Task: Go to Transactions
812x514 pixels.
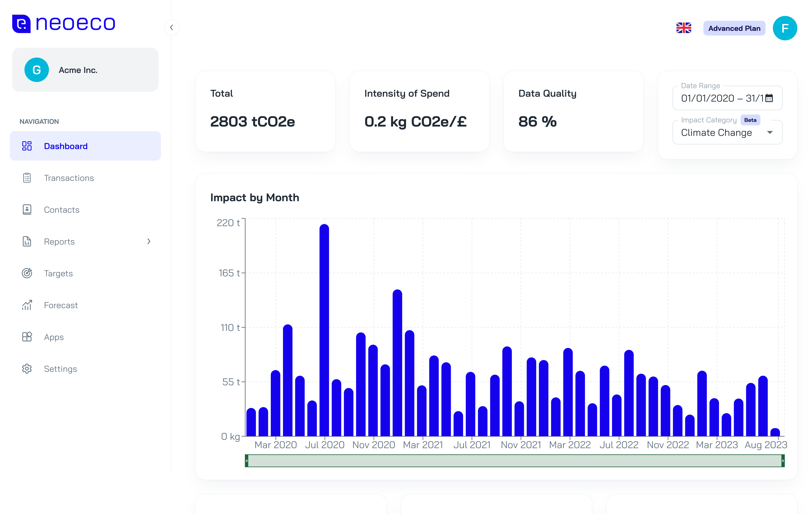Action: click(85, 178)
